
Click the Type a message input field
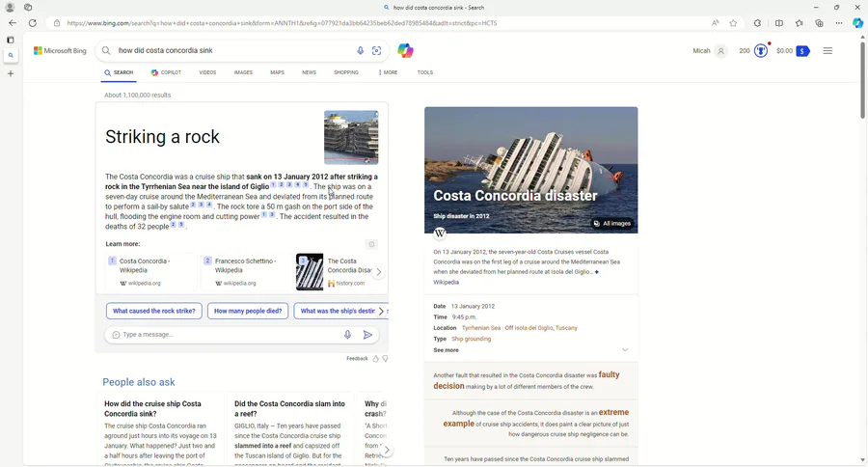point(230,335)
